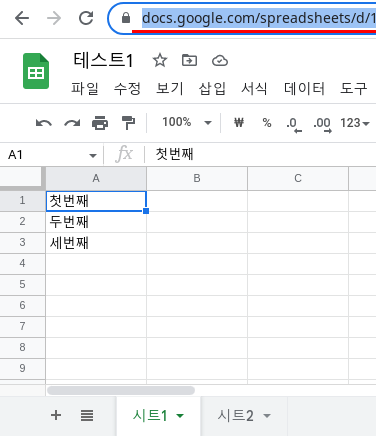Click the redo toolbar icon
376x436 pixels.
pyautogui.click(x=72, y=123)
